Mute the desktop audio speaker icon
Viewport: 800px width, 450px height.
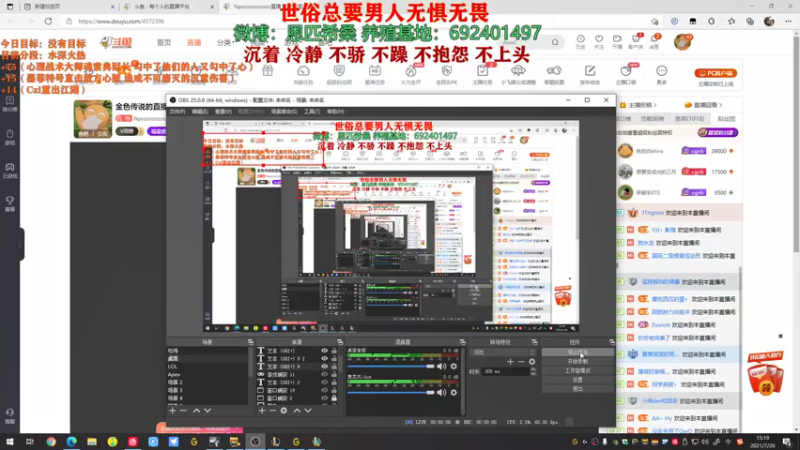coord(441,366)
